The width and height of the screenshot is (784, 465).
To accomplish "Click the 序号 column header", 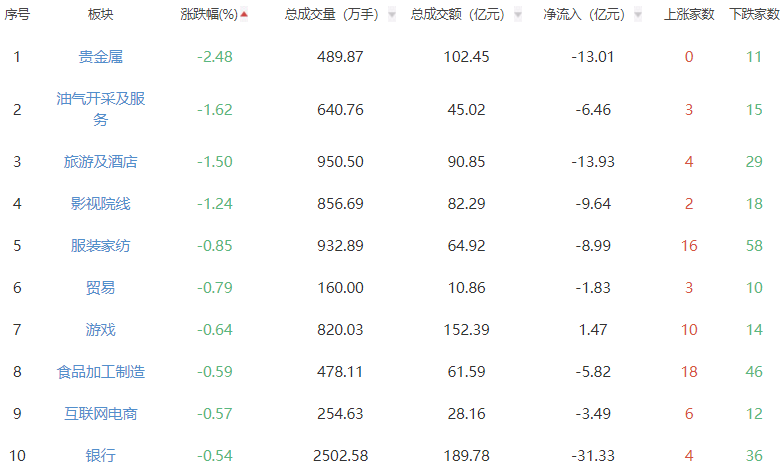I will click(17, 14).
